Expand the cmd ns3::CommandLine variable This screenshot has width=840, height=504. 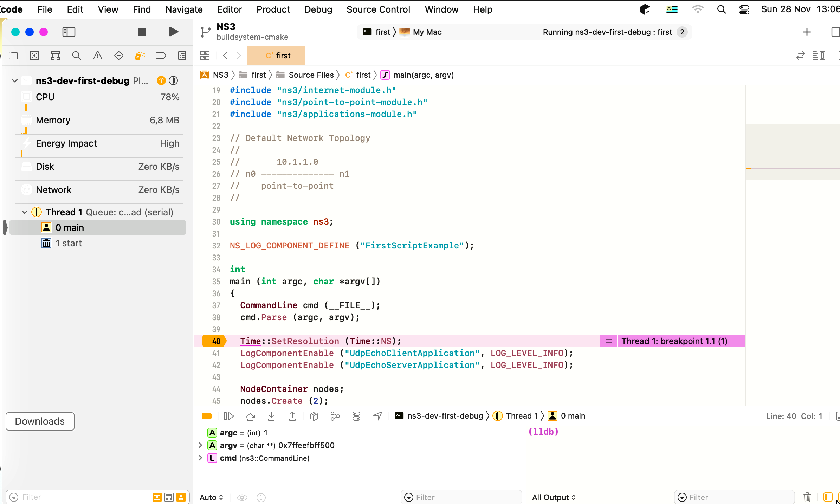(x=200, y=458)
